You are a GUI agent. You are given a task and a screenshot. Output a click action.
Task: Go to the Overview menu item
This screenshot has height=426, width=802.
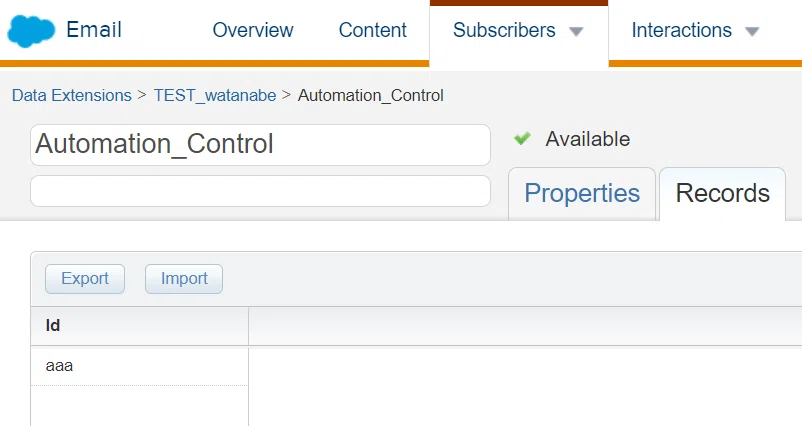click(x=253, y=30)
